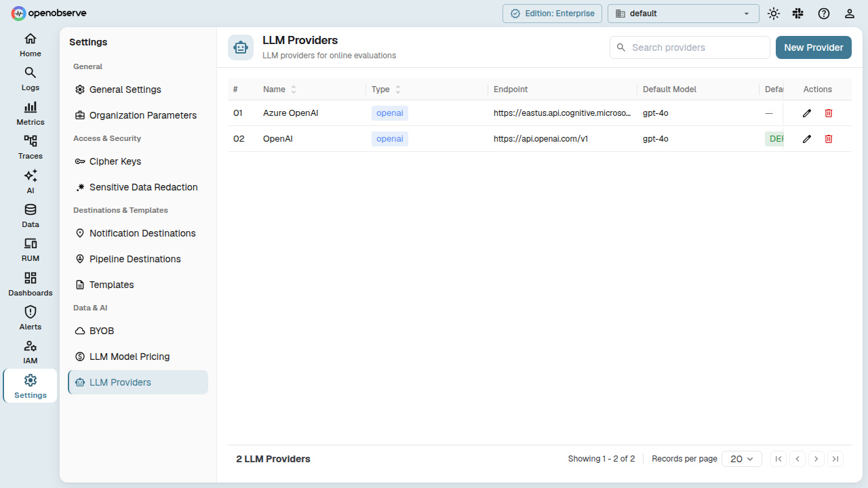This screenshot has width=868, height=488.
Task: Open Pipeline Destinations settings
Action: coord(138,259)
